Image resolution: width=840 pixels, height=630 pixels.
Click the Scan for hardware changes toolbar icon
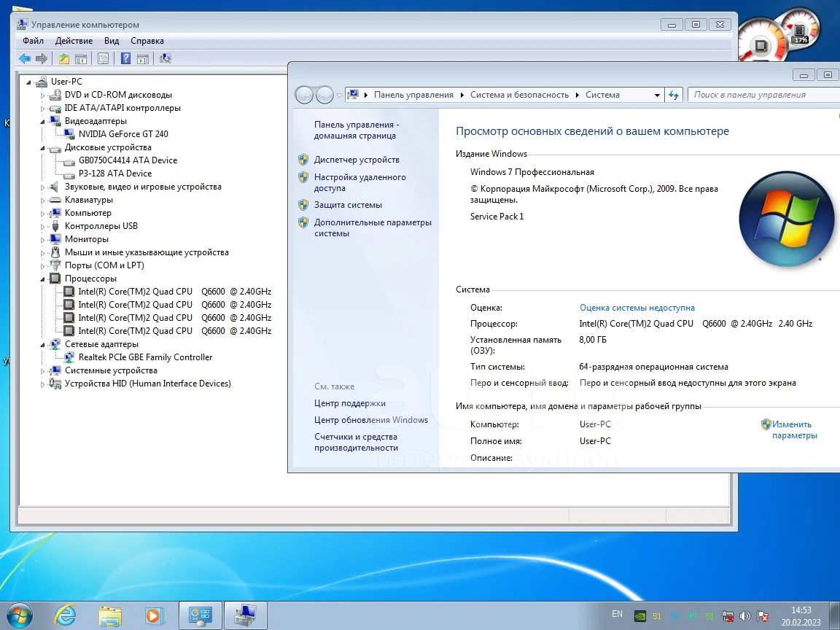[x=166, y=58]
